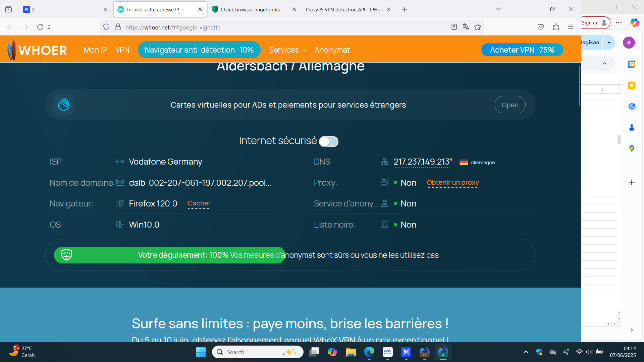This screenshot has height=362, width=644.
Task: Click the virtual cards ad icon
Action: pyautogui.click(x=64, y=105)
